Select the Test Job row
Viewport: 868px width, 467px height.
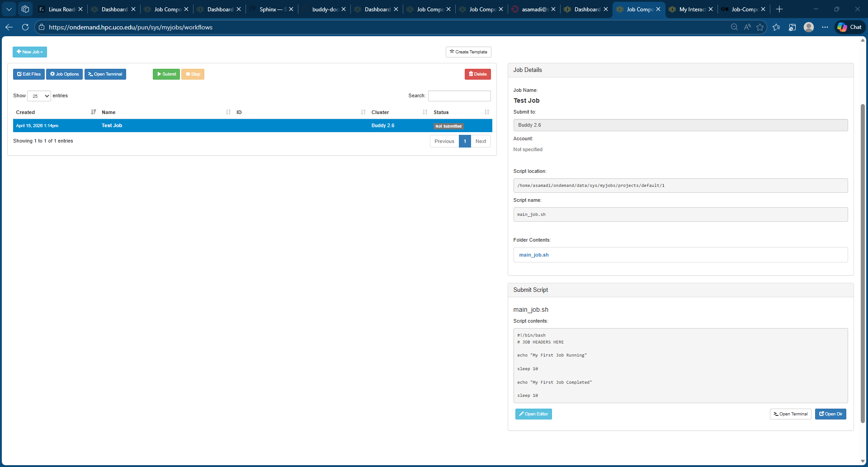pyautogui.click(x=253, y=126)
